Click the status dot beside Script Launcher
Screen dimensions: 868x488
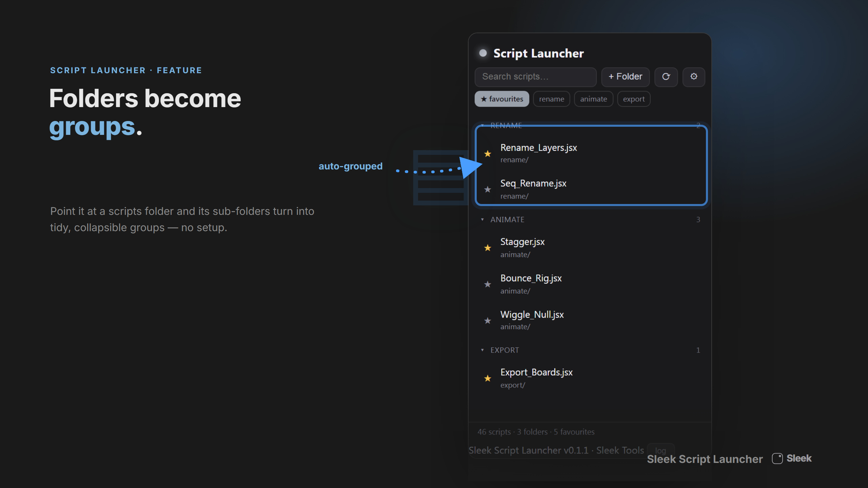pos(483,53)
